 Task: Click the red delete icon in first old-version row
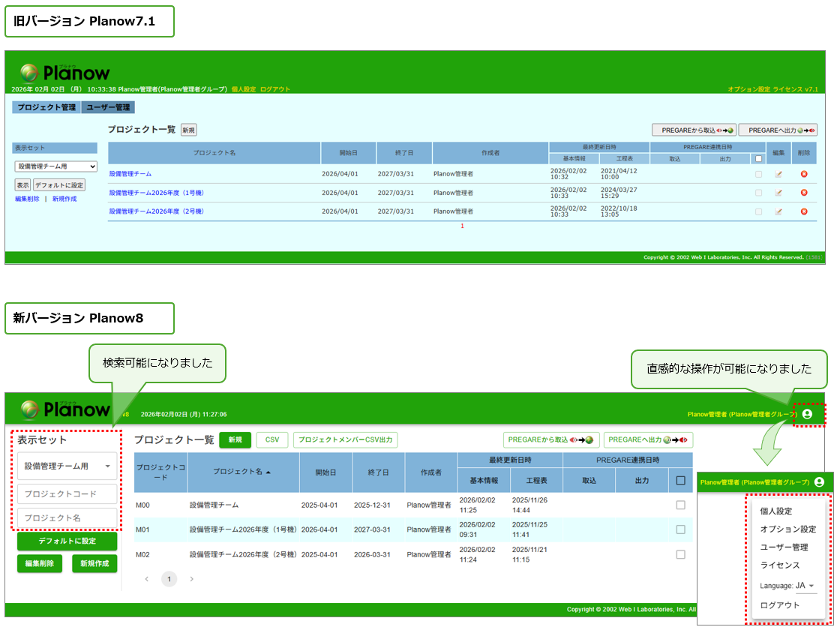803,174
